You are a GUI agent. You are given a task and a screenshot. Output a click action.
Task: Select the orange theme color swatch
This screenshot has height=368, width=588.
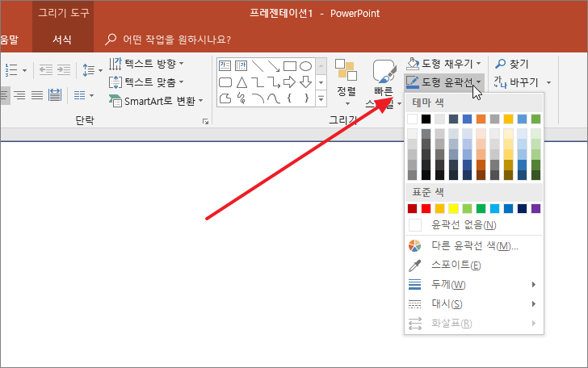(481, 119)
